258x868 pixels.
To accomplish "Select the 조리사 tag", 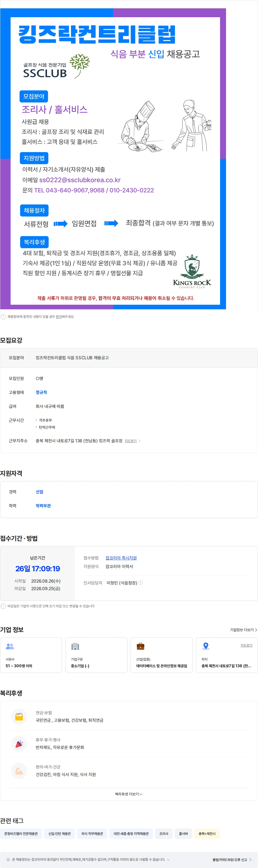I will point(164,834).
